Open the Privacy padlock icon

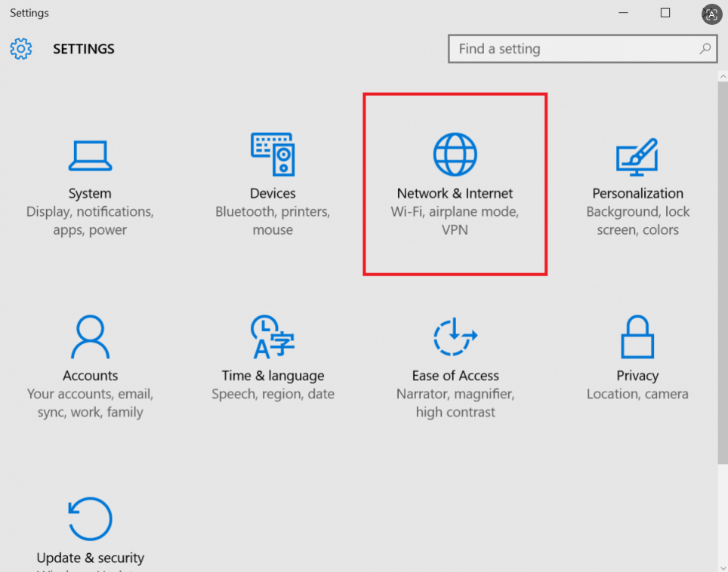637,337
